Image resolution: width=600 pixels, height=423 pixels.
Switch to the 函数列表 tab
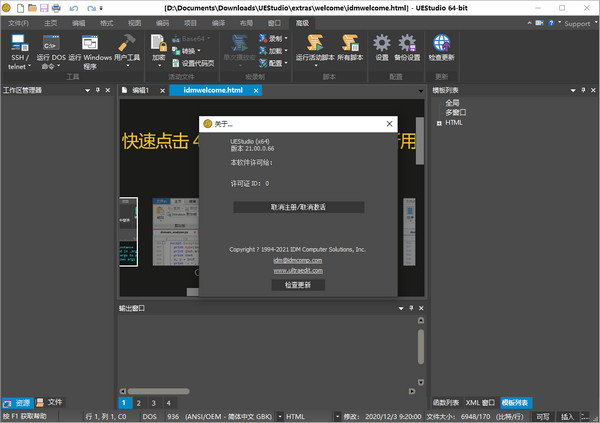point(446,402)
